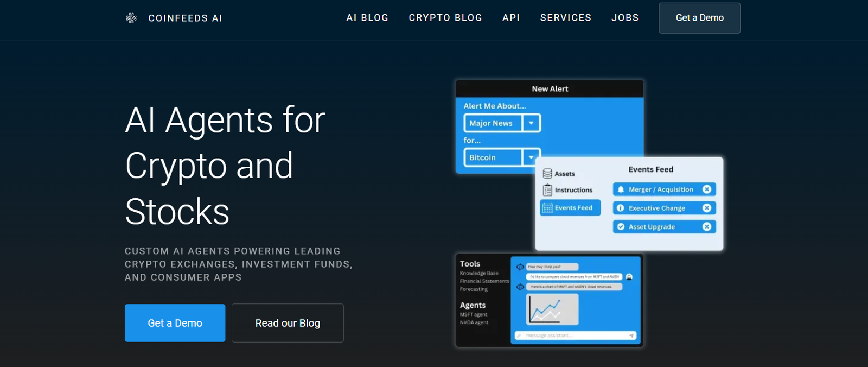Click the bell icon on Merger / Acquisition

(x=621, y=189)
